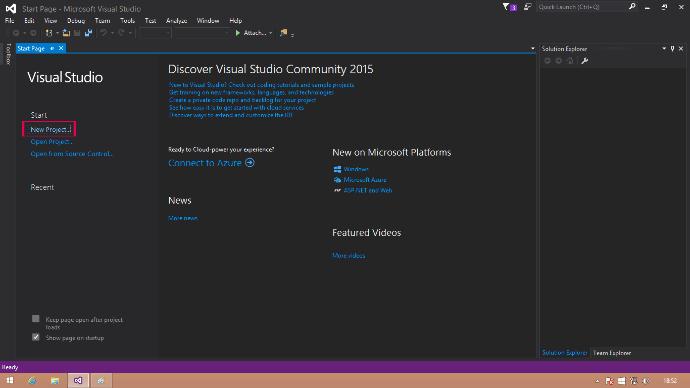Click the Save All toolbar icon
The image size is (690, 388).
click(88, 33)
